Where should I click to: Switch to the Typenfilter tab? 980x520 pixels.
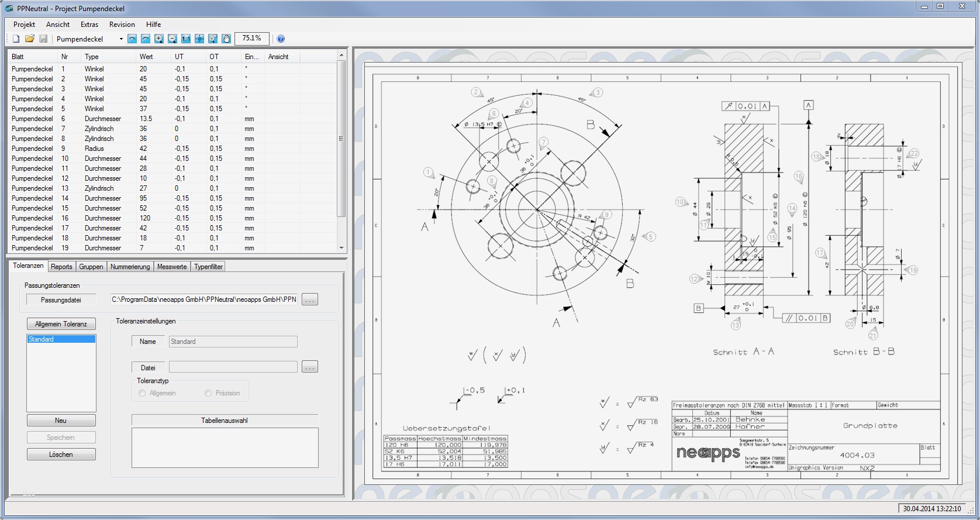[209, 267]
